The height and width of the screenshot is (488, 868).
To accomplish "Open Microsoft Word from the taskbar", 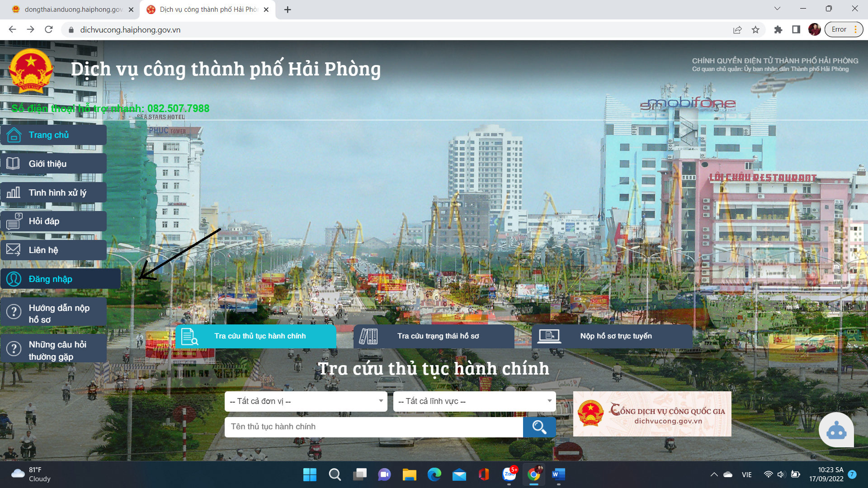I will (558, 474).
